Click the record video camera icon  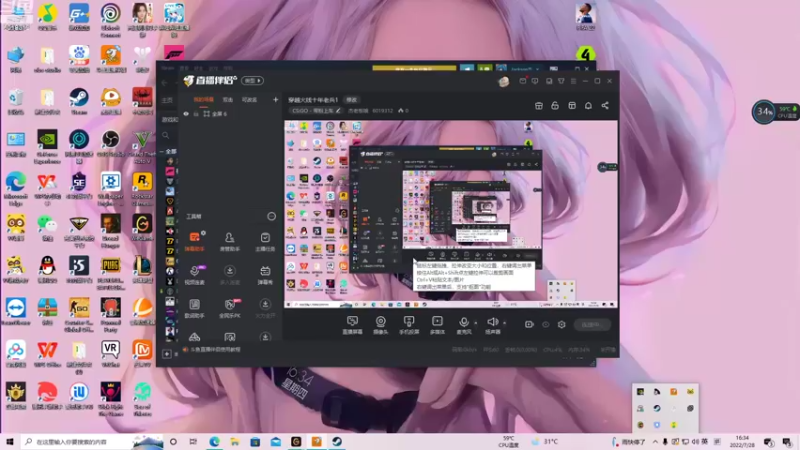point(529,324)
